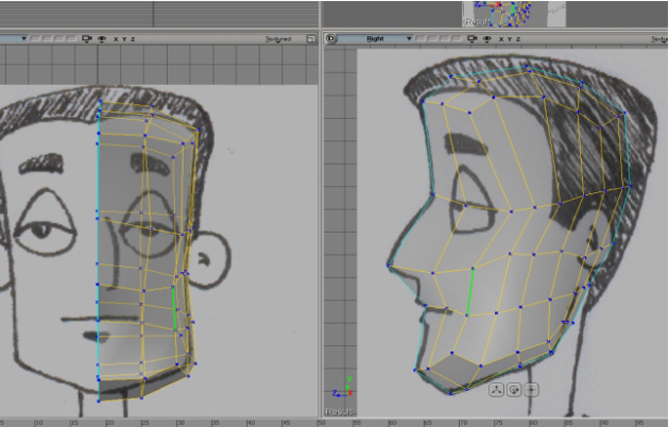Image resolution: width=669 pixels, height=427 pixels.
Task: Click the eye visibility icon in left viewport
Action: 101,39
